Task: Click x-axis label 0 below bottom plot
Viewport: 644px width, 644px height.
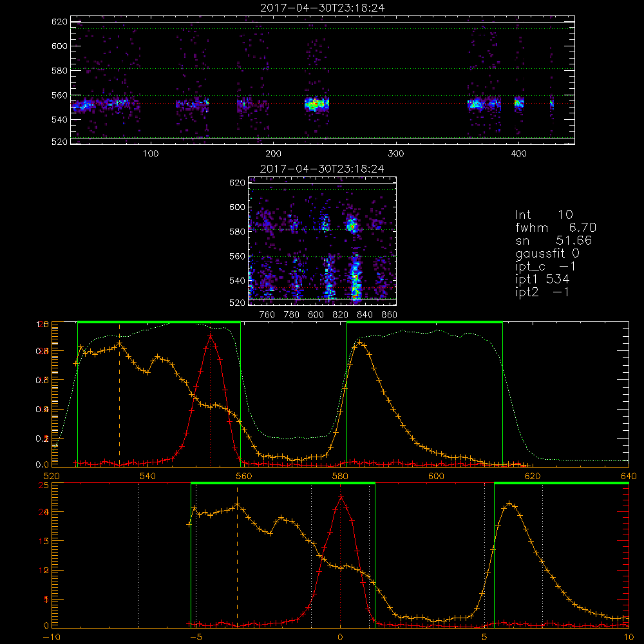Action: pyautogui.click(x=340, y=637)
